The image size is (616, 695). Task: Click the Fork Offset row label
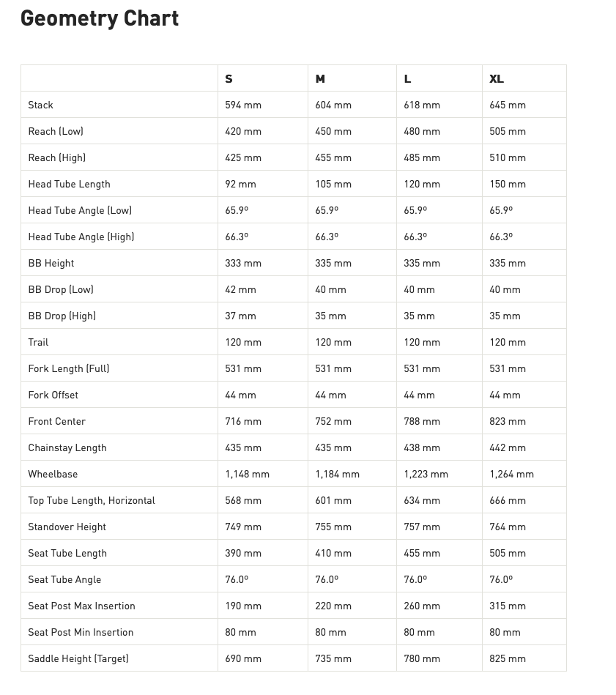[53, 395]
